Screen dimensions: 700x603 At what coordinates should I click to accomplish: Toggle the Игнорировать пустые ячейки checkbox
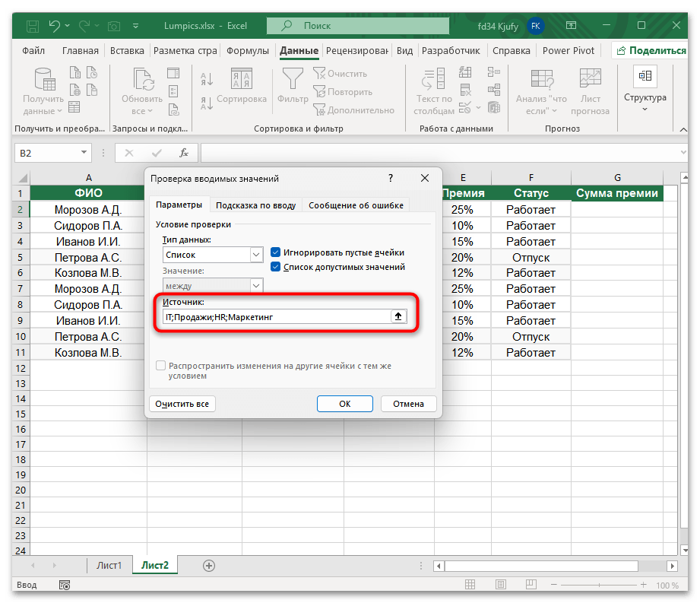[276, 252]
